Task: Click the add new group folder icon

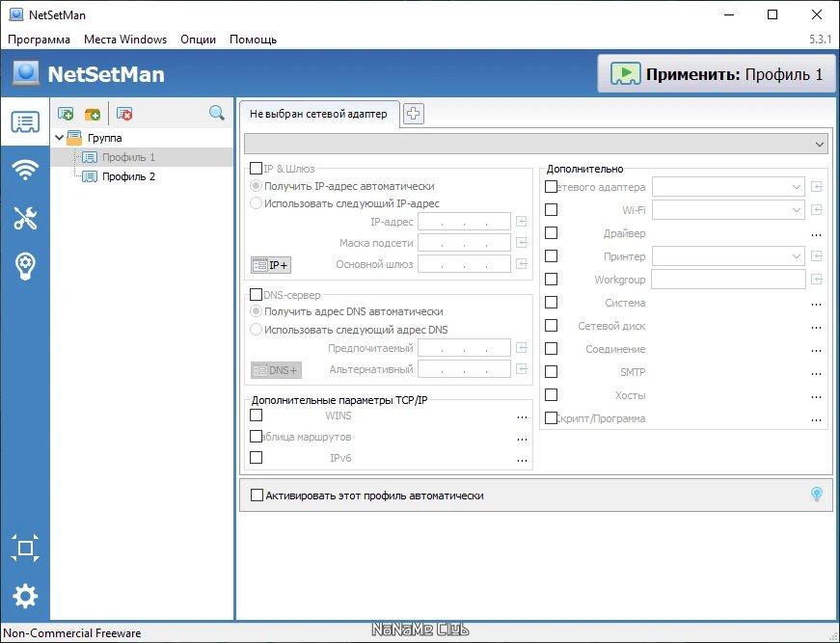Action: [93, 114]
